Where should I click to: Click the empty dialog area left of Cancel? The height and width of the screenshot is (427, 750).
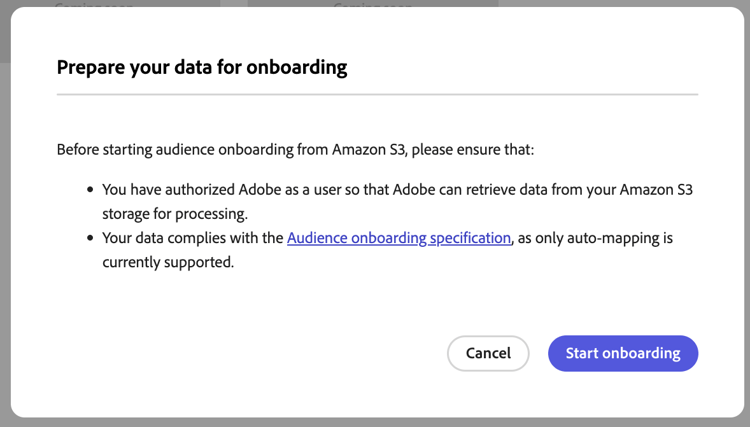point(250,353)
